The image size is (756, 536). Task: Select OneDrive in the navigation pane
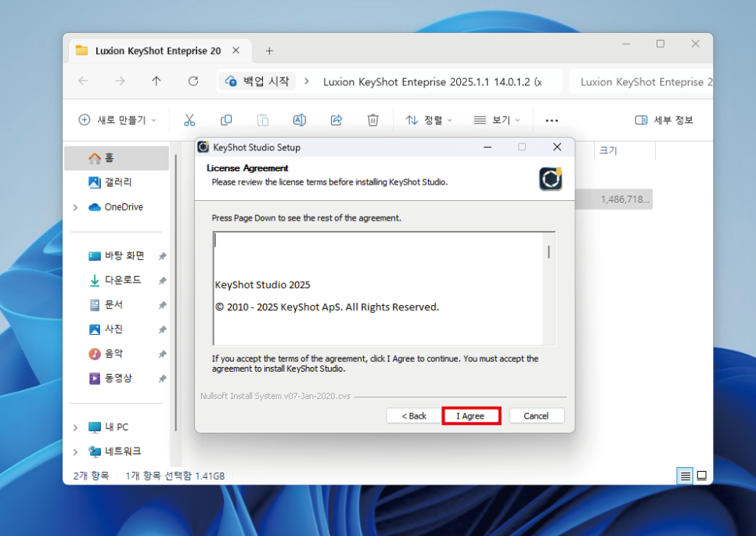117,207
